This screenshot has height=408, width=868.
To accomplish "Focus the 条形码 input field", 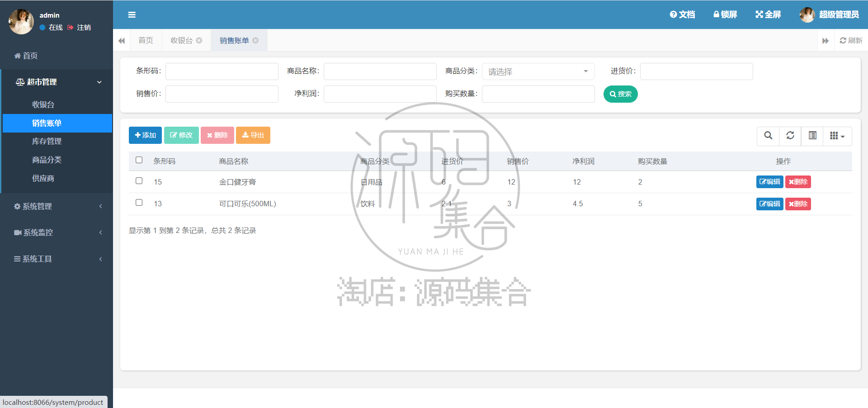I will (x=222, y=71).
